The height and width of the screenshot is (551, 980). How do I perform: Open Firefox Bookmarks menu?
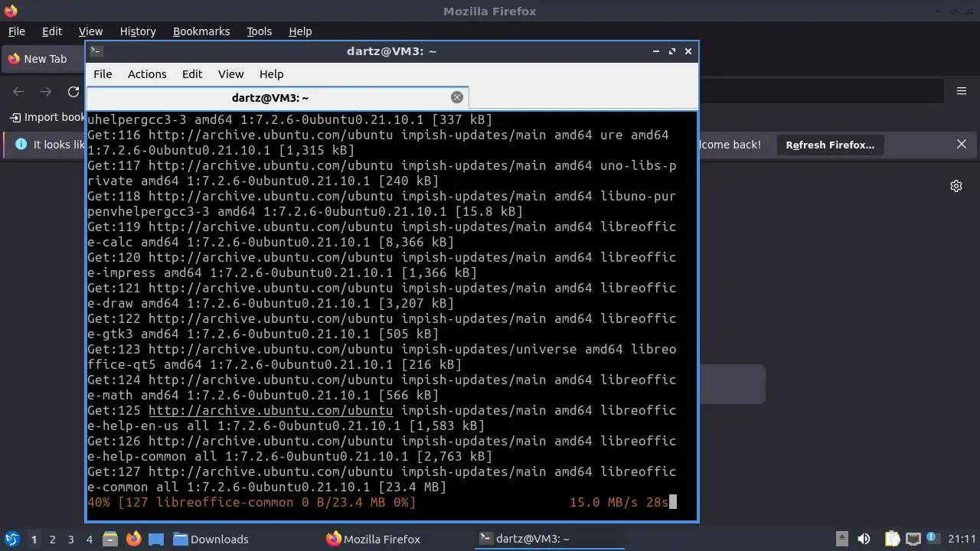coord(201,31)
